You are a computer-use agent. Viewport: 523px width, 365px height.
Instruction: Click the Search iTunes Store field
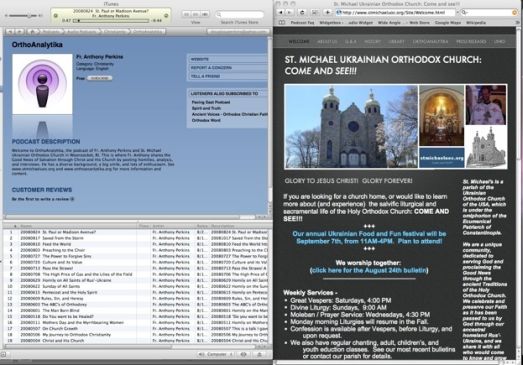pos(239,15)
